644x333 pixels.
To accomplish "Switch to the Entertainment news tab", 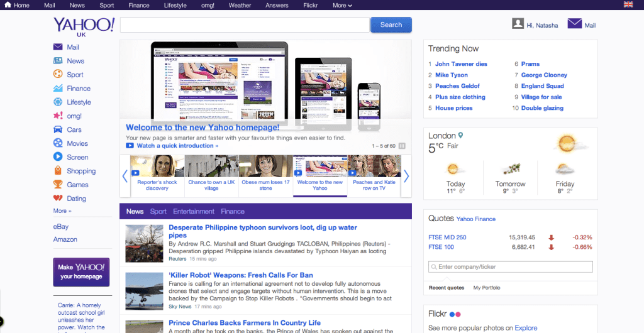I will [x=194, y=212].
